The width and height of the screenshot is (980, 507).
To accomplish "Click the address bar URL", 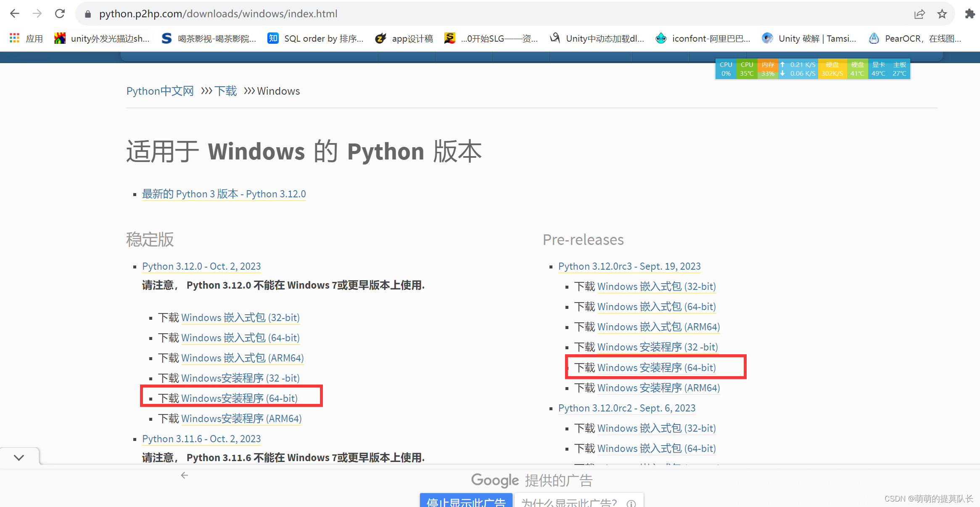I will coord(219,14).
